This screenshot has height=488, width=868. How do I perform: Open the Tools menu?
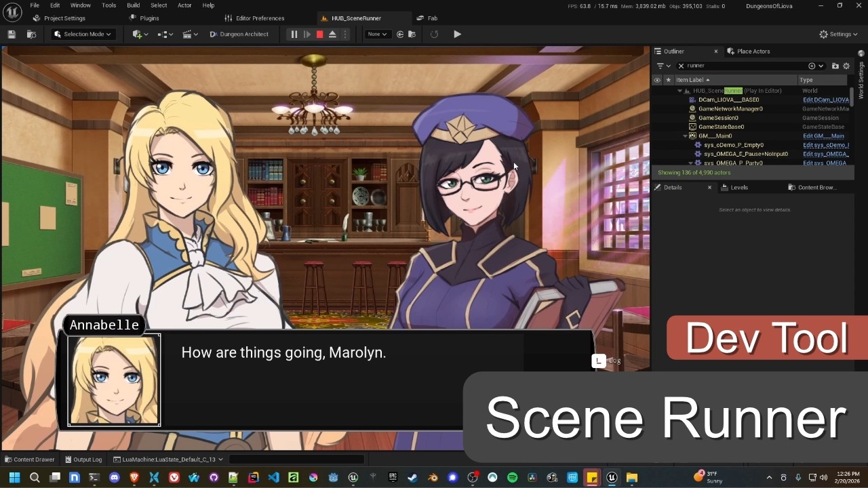pos(109,5)
